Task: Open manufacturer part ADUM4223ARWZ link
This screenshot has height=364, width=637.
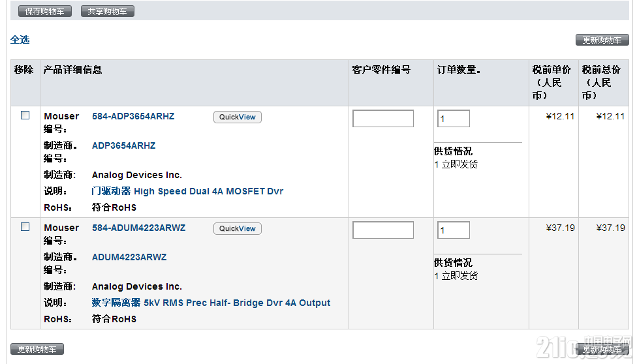Action: pyautogui.click(x=129, y=257)
